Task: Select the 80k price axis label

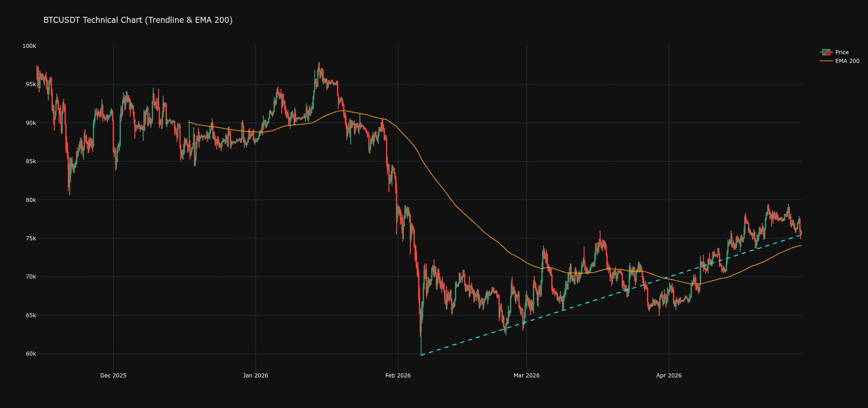Action: coord(30,200)
